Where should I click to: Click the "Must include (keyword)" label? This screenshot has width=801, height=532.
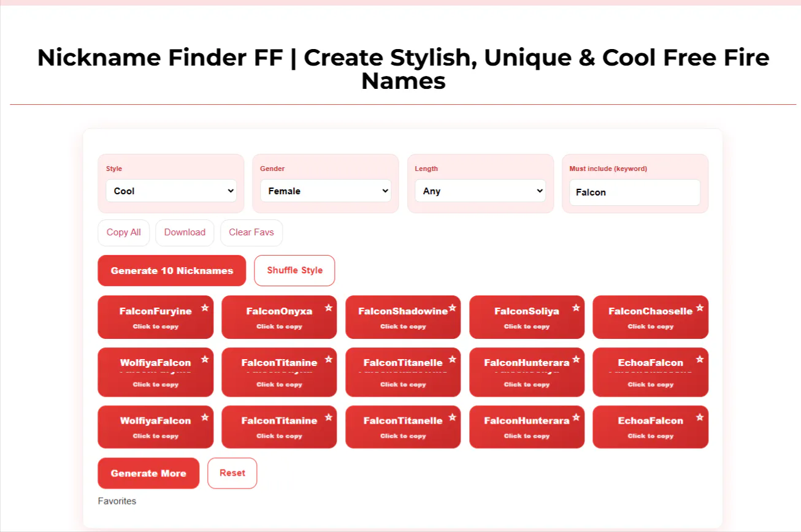[x=608, y=169]
